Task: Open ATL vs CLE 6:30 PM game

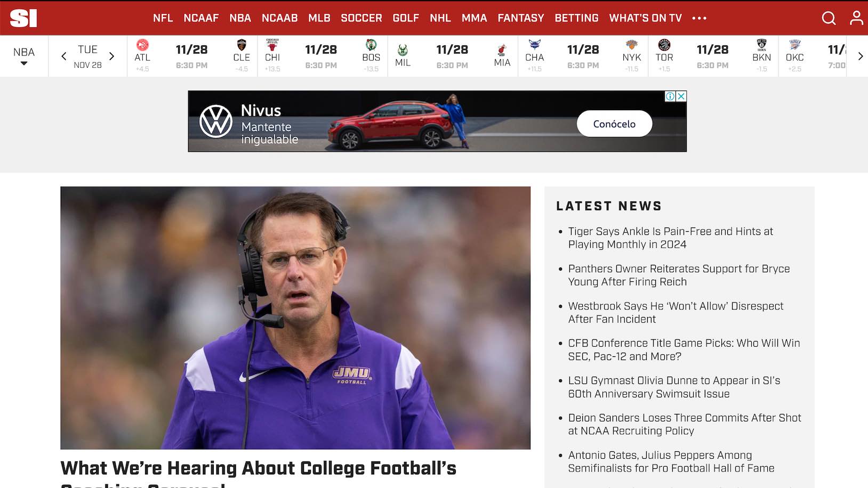Action: tap(192, 56)
